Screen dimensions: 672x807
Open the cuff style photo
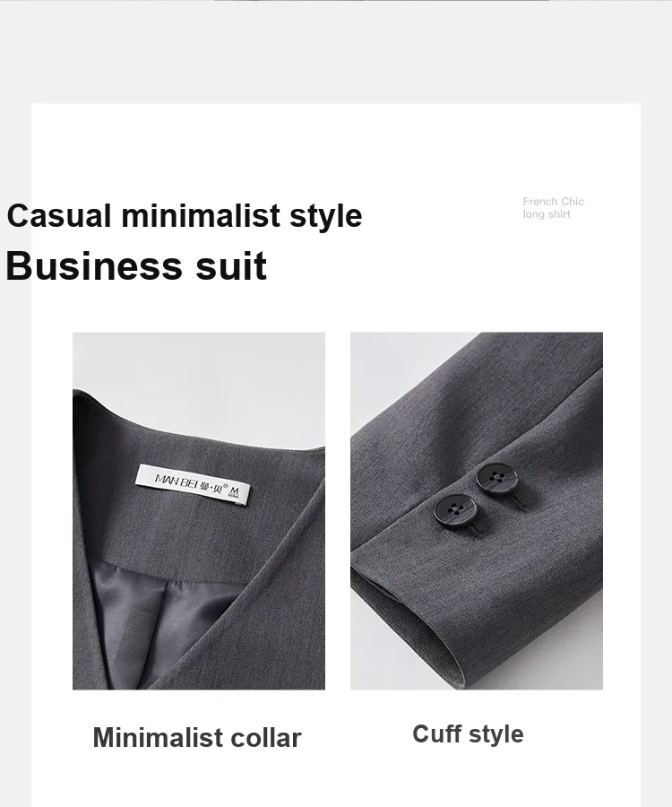point(477,510)
